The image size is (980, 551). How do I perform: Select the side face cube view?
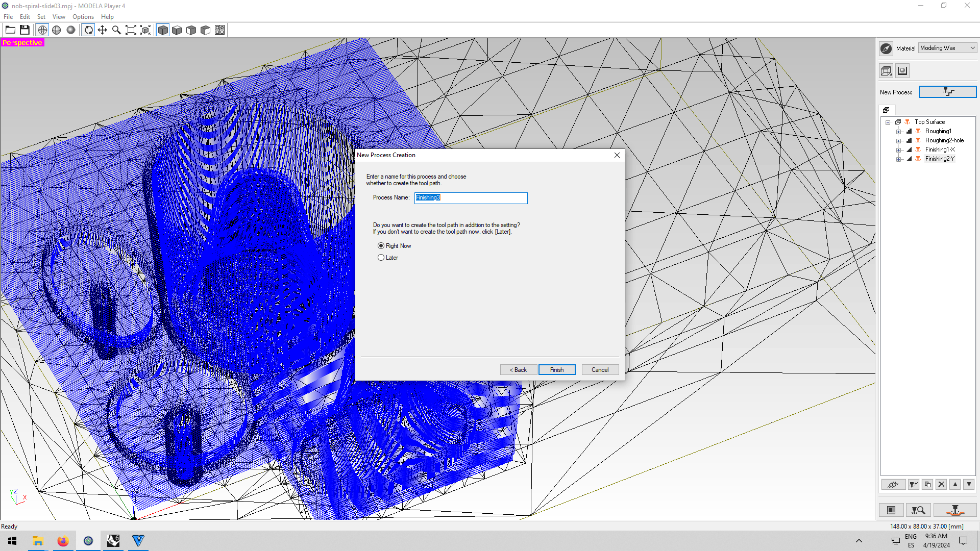tap(206, 30)
